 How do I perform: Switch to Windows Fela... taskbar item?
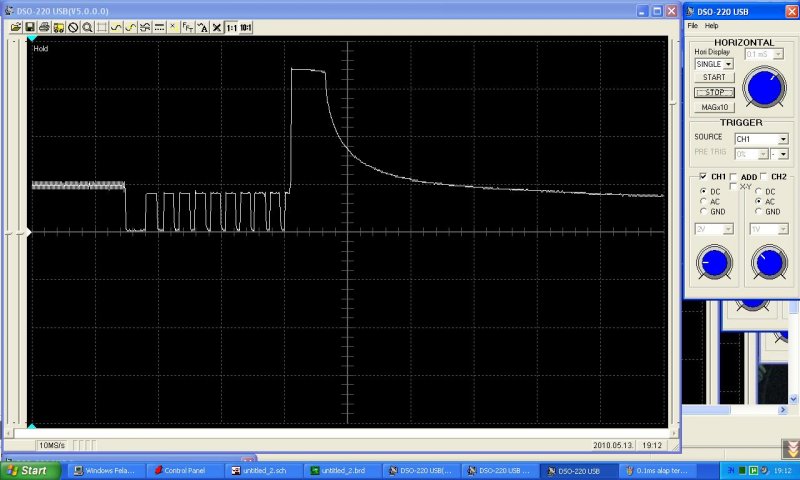click(105, 470)
